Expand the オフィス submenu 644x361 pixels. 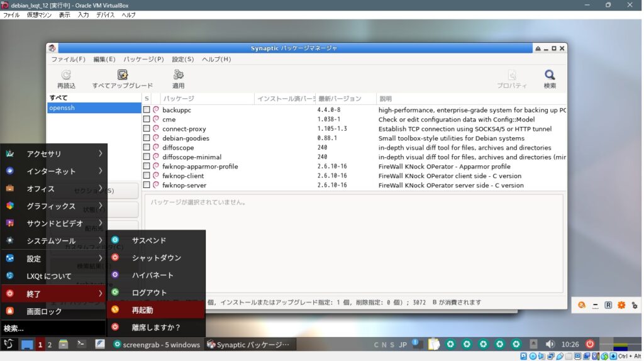(x=54, y=189)
